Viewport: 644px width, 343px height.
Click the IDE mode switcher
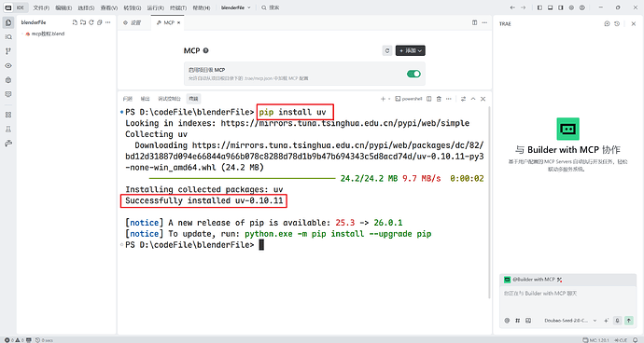pos(15,7)
